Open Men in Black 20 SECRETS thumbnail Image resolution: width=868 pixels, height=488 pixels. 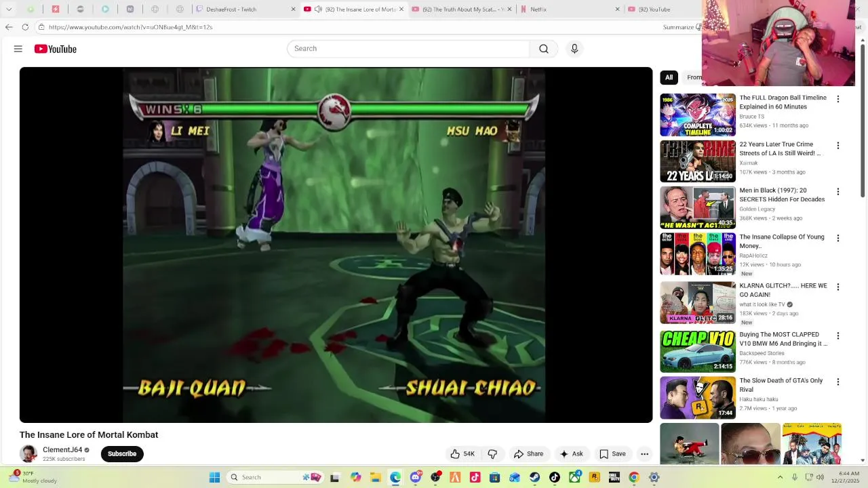point(698,207)
